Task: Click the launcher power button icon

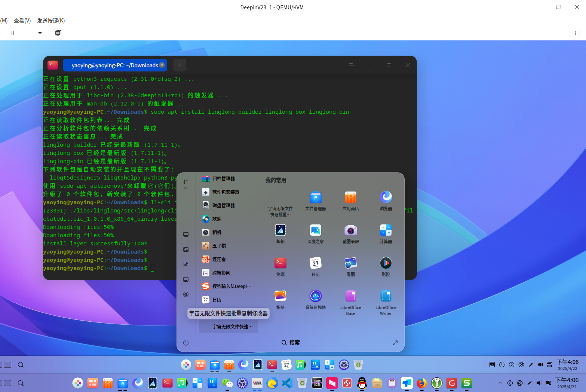Action: (186, 343)
